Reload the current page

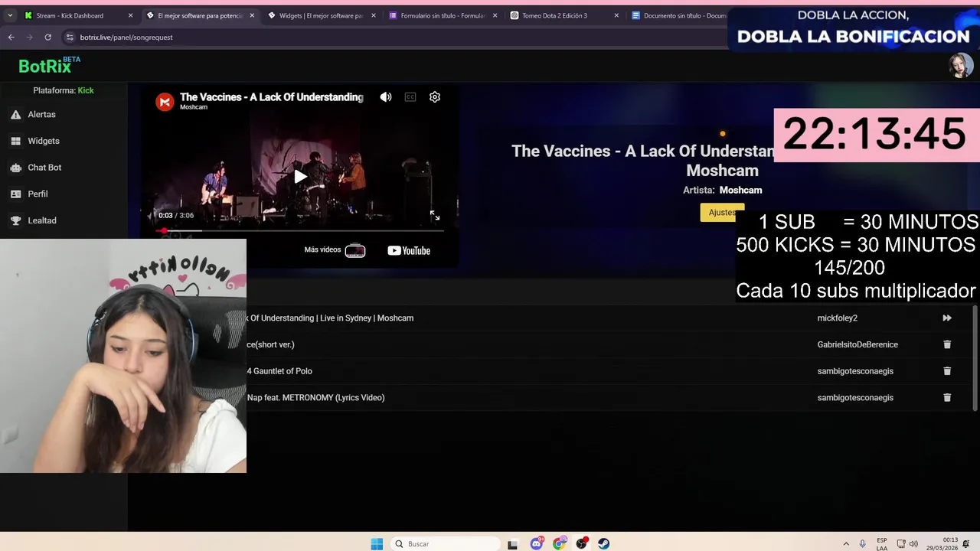coord(47,37)
